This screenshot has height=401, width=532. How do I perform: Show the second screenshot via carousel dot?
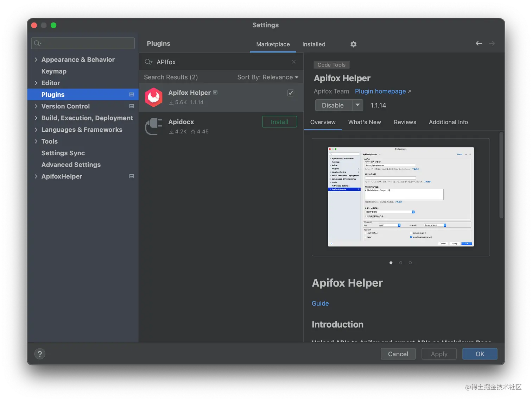coord(400,263)
